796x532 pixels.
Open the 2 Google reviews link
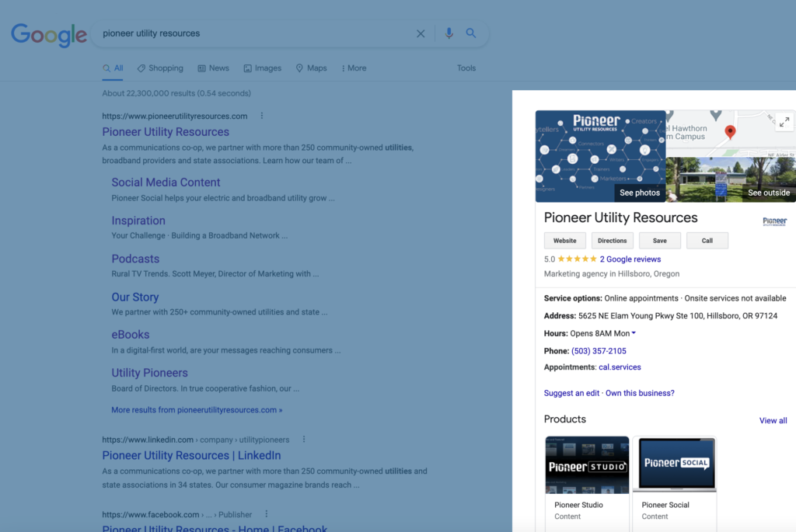point(630,259)
